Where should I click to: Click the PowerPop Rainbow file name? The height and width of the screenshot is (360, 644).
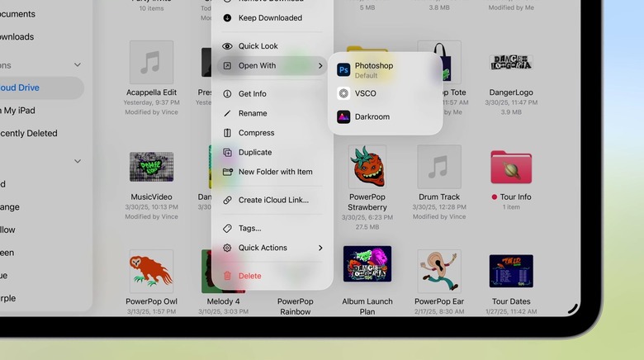[296, 306]
